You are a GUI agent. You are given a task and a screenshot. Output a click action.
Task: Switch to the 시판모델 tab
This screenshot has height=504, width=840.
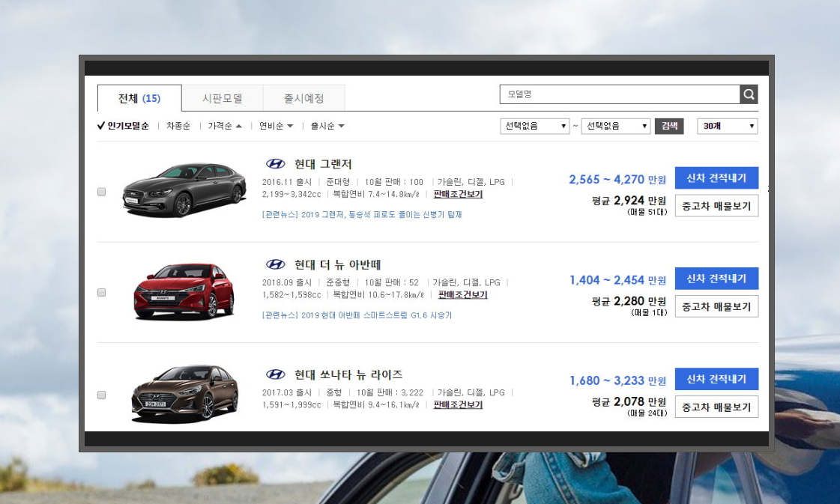point(223,98)
